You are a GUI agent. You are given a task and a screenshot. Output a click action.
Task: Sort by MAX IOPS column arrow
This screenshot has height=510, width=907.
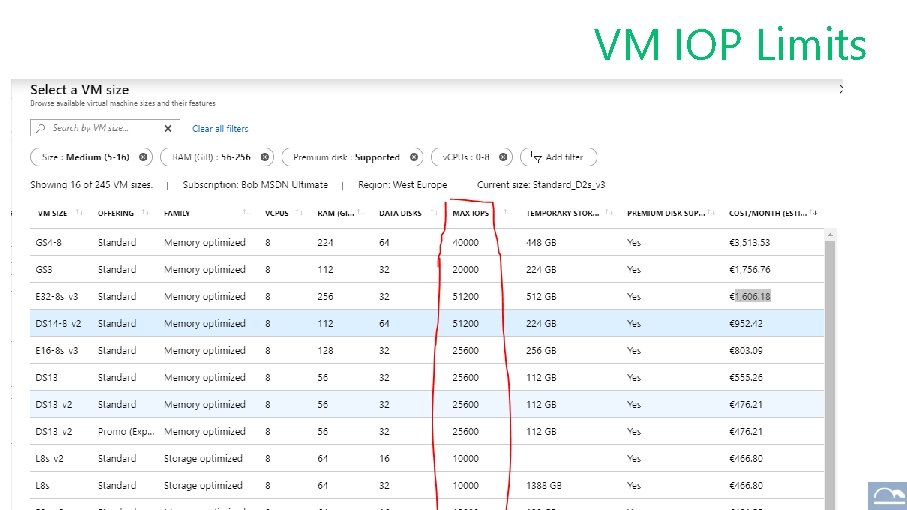pyautogui.click(x=507, y=213)
